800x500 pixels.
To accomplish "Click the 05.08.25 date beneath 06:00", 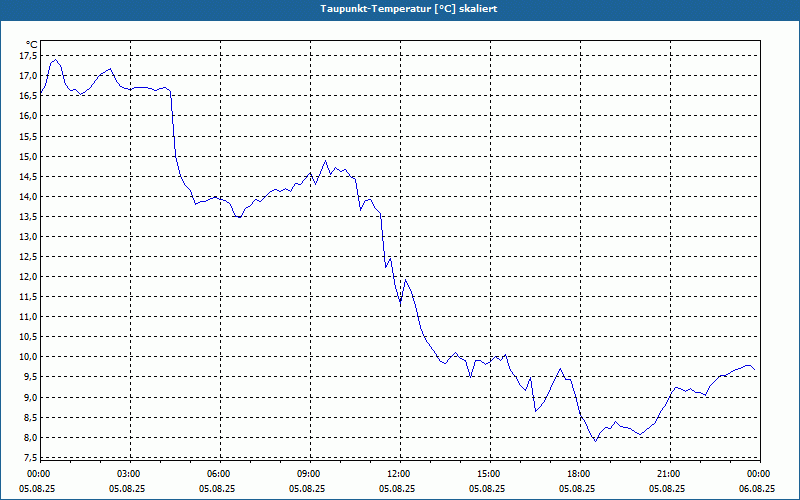I will click(217, 488).
